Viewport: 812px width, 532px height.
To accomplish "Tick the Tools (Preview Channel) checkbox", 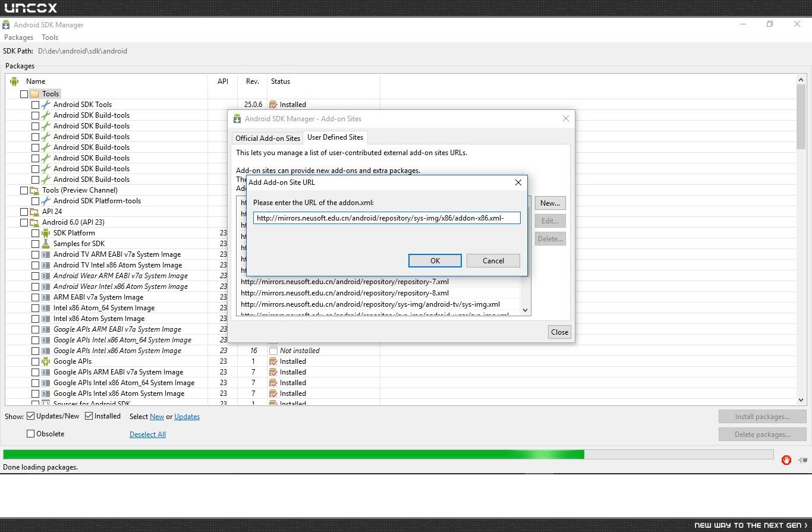I will pyautogui.click(x=24, y=190).
